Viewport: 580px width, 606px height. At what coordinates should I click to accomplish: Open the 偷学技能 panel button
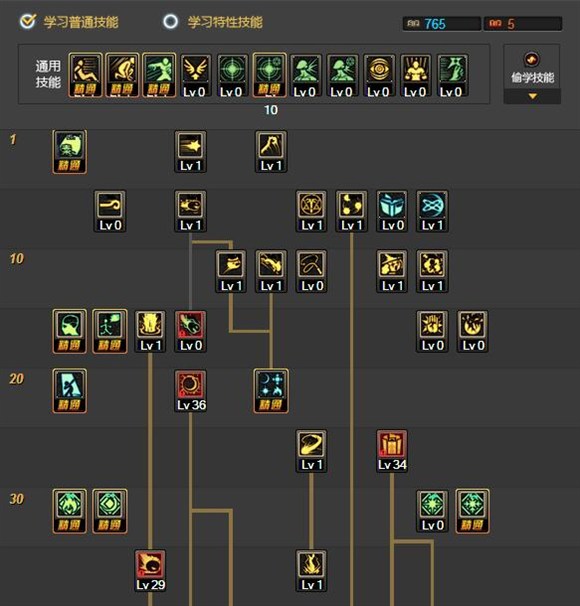click(532, 67)
